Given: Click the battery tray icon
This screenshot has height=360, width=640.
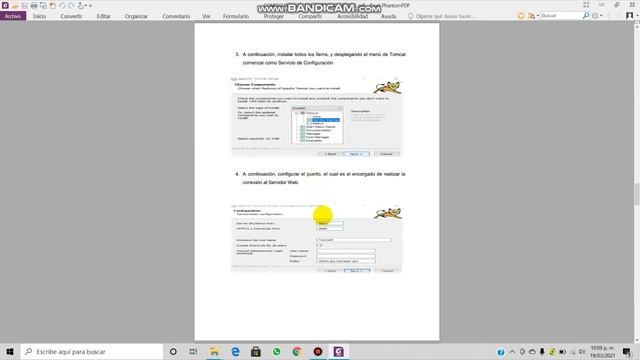Looking at the screenshot, I should pos(562,352).
